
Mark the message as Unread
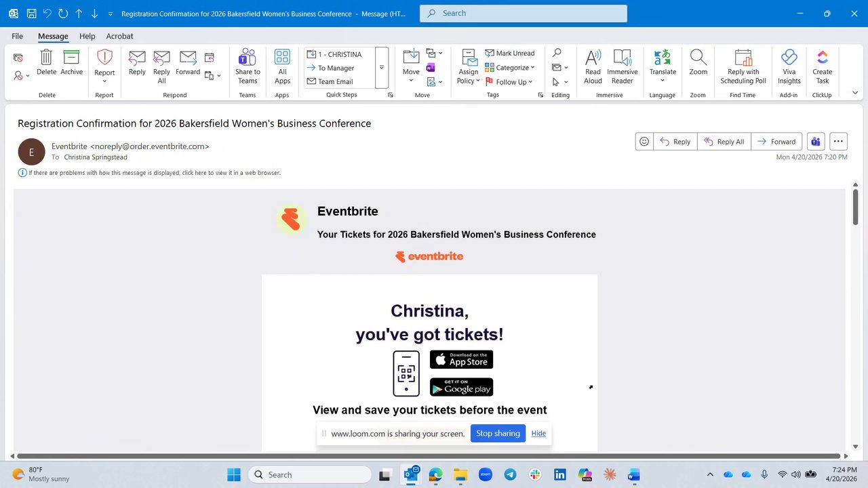click(x=510, y=53)
